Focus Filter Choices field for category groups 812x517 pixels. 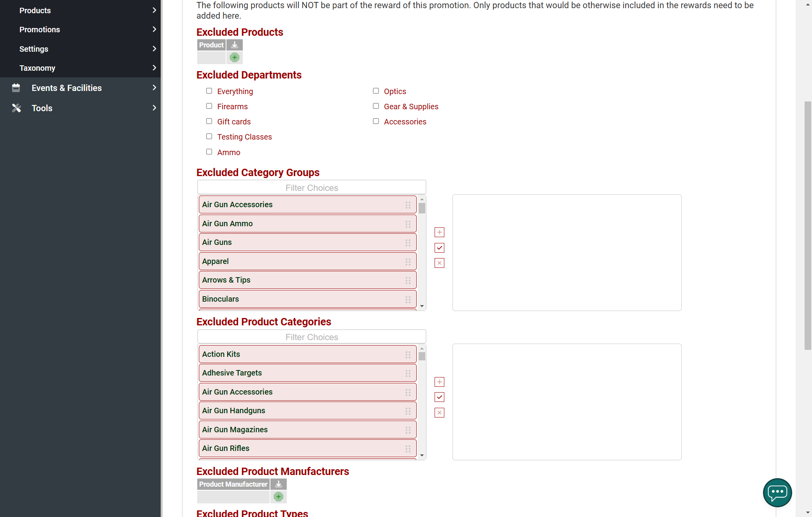pyautogui.click(x=312, y=188)
